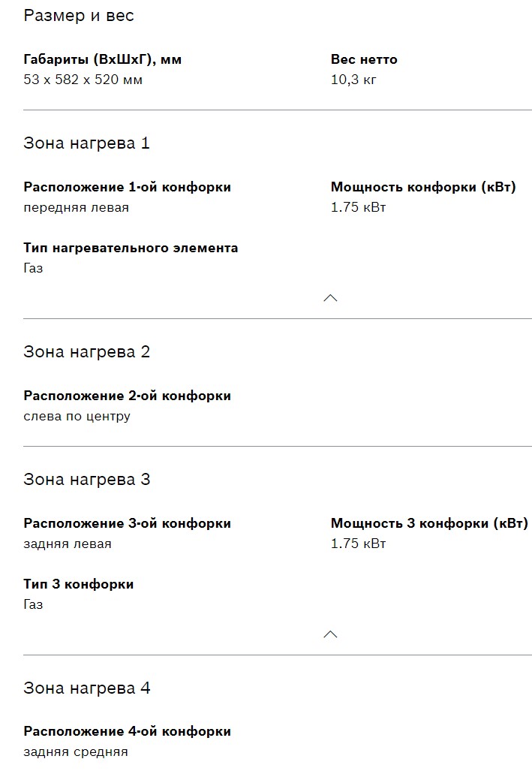This screenshot has height=771, width=532.
Task: Click the Тип 3 конфорки label
Action: pyautogui.click(x=79, y=584)
